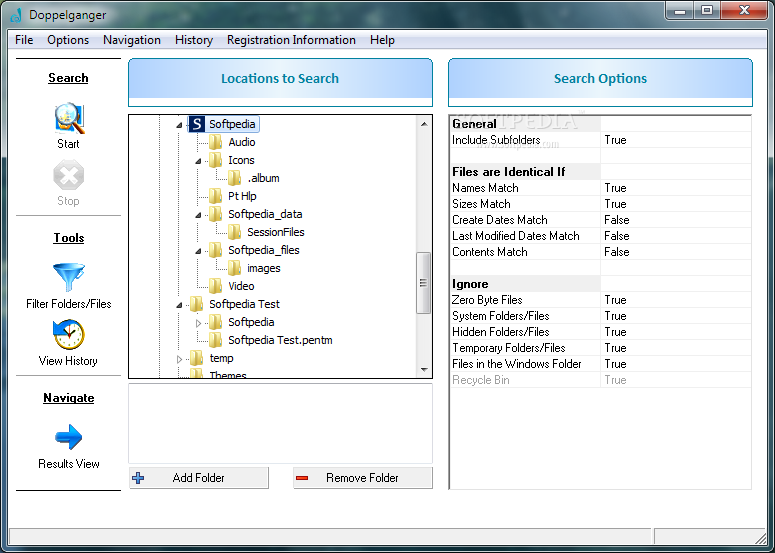
Task: Toggle Sizes Match value True
Action: coord(676,204)
